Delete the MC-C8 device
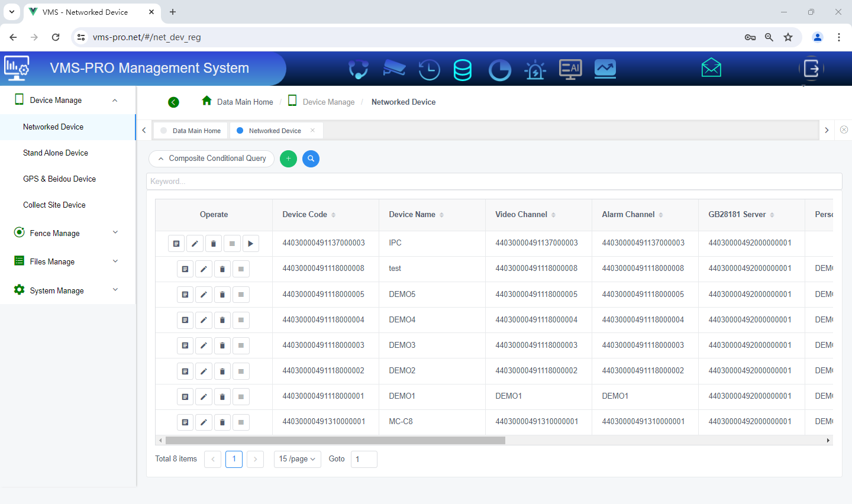This screenshot has height=504, width=852. click(x=222, y=422)
